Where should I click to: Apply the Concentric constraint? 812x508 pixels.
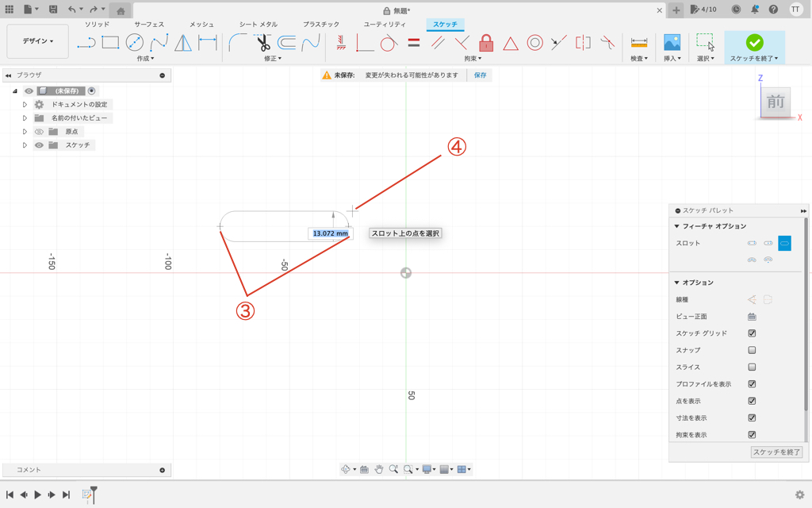point(535,43)
